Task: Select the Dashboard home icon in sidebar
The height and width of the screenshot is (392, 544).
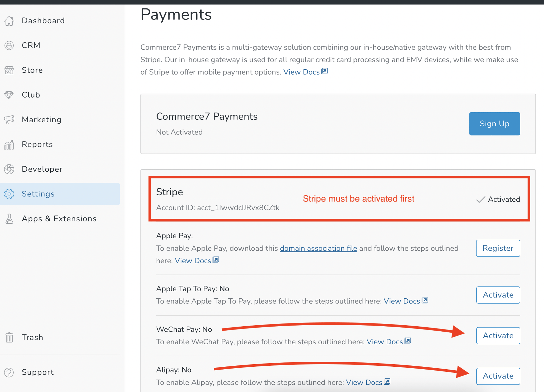Action: 9,20
